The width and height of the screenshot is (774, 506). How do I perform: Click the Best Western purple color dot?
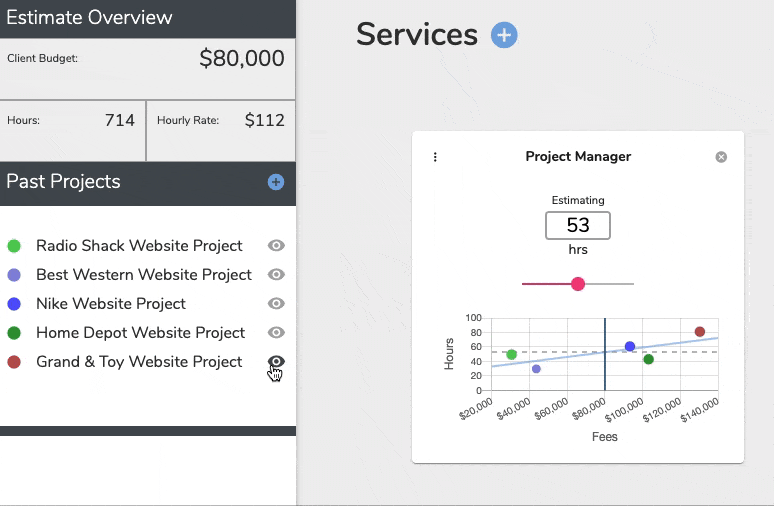point(14,275)
